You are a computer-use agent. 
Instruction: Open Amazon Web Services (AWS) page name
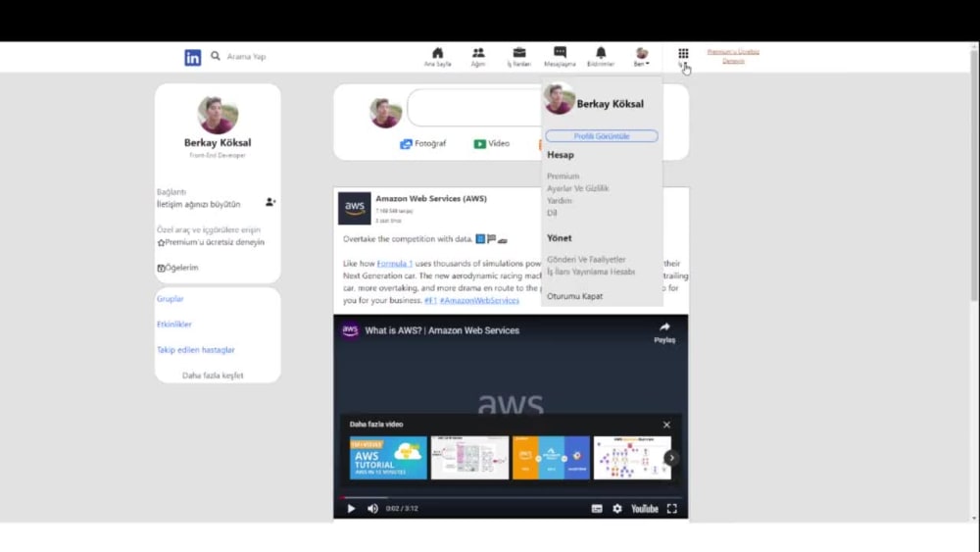pyautogui.click(x=431, y=198)
